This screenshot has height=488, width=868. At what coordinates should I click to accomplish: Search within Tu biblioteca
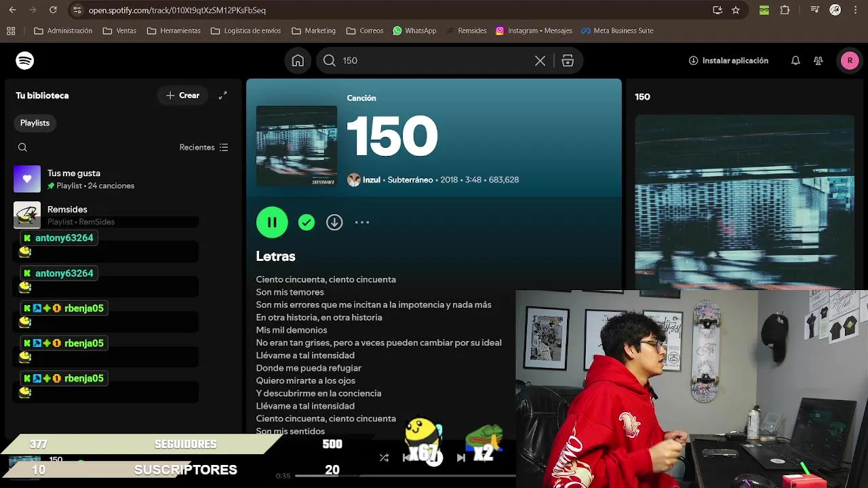[22, 147]
